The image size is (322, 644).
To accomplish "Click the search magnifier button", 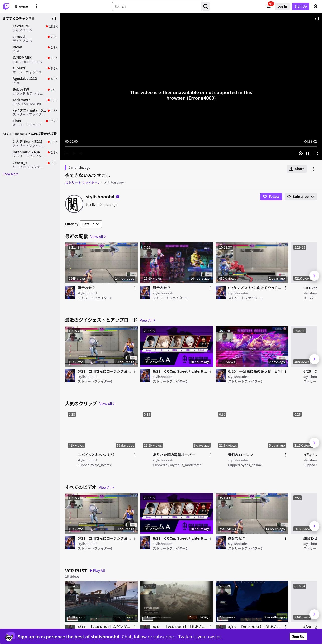I will [x=206, y=6].
